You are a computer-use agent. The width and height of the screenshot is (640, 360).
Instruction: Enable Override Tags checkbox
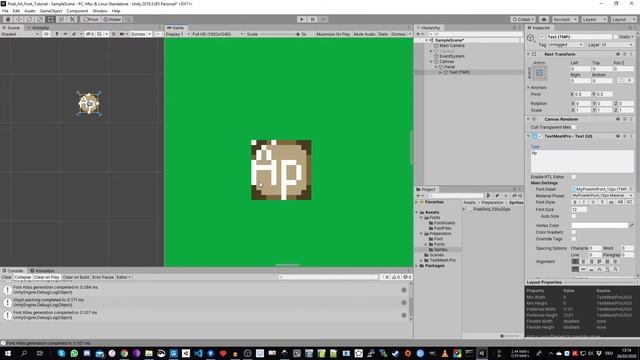(x=574, y=239)
